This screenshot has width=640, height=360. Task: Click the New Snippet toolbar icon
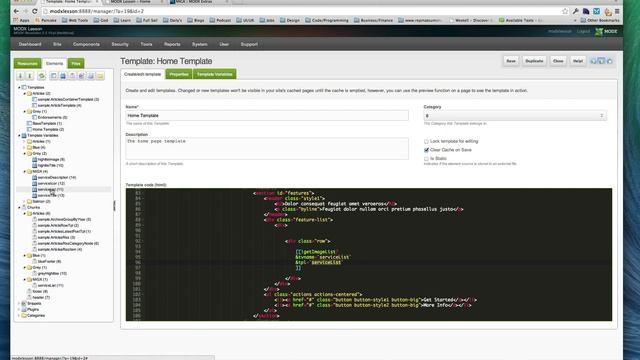point(82,76)
